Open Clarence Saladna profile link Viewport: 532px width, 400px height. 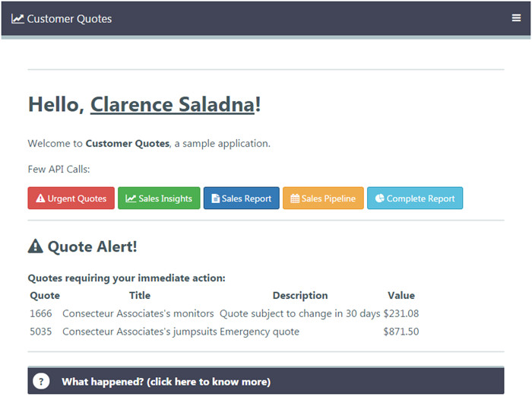tap(173, 104)
